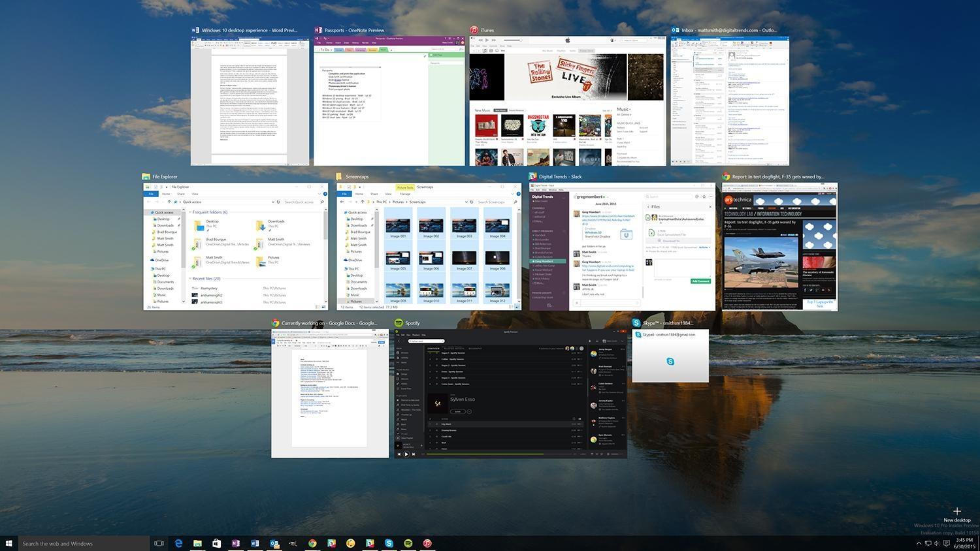Image resolution: width=980 pixels, height=551 pixels.
Task: Click the iTunes icon above the iTunes thumbnail
Action: [x=474, y=30]
